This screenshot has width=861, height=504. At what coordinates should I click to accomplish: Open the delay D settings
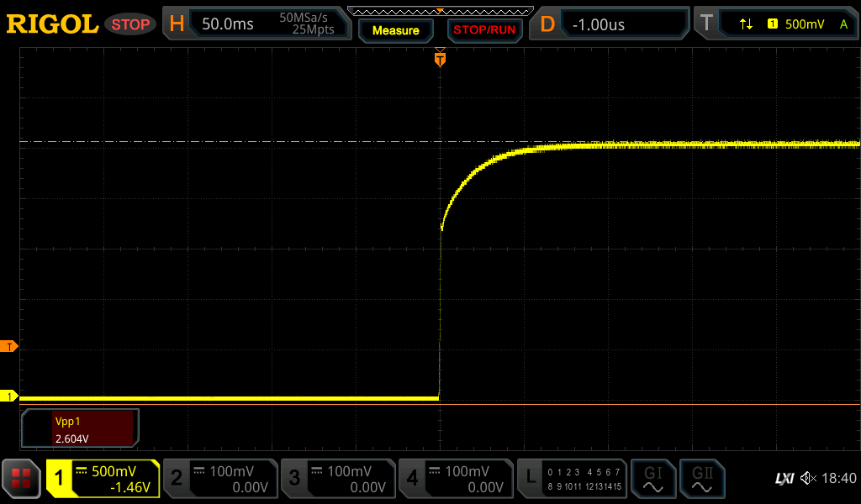click(x=547, y=24)
